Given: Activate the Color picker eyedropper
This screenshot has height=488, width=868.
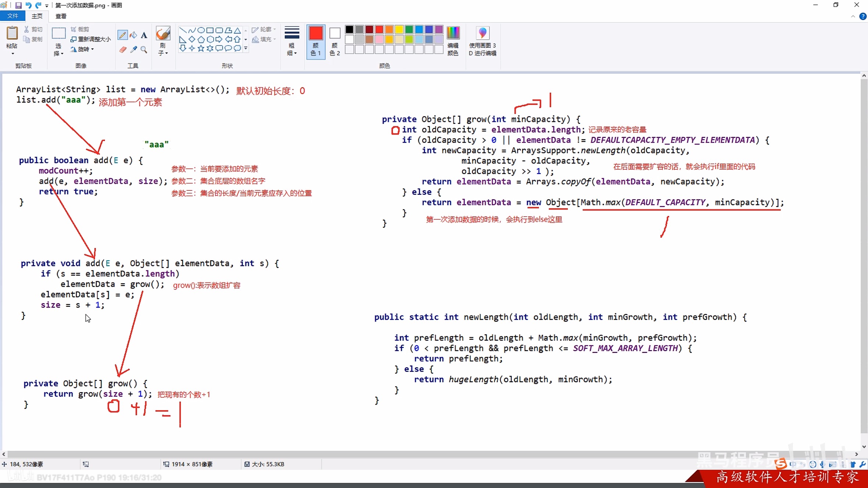Looking at the screenshot, I should pos(133,50).
